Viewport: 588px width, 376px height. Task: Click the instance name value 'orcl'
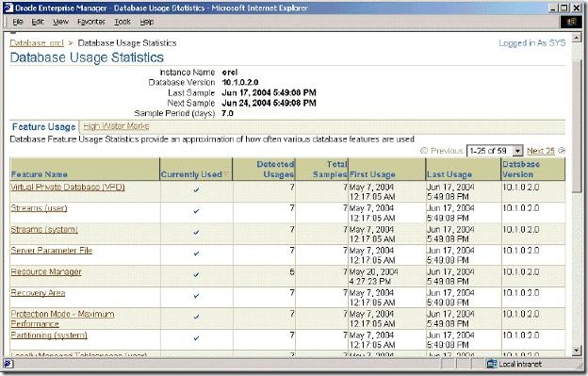230,72
